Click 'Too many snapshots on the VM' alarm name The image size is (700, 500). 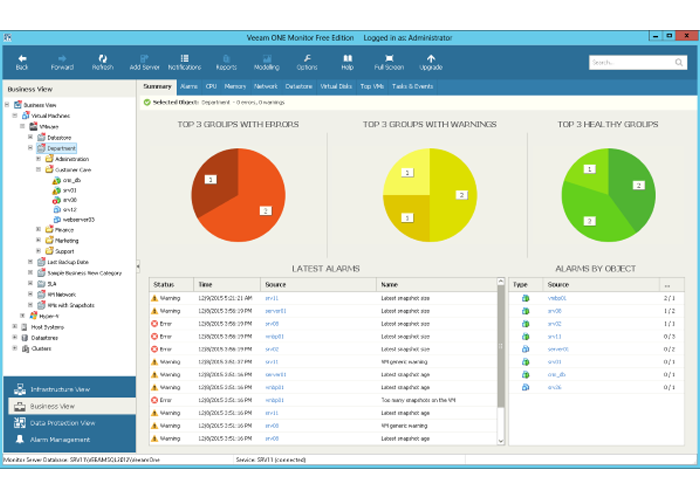(x=418, y=400)
